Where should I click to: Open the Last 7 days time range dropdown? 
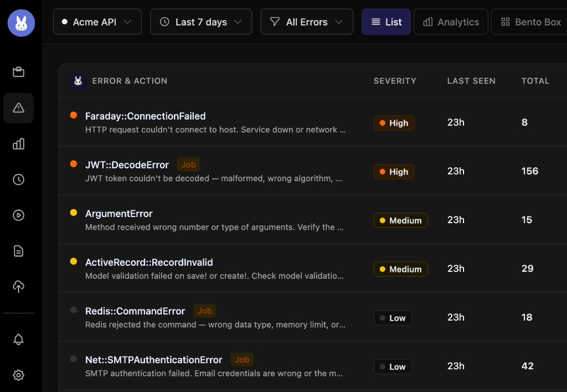point(201,22)
